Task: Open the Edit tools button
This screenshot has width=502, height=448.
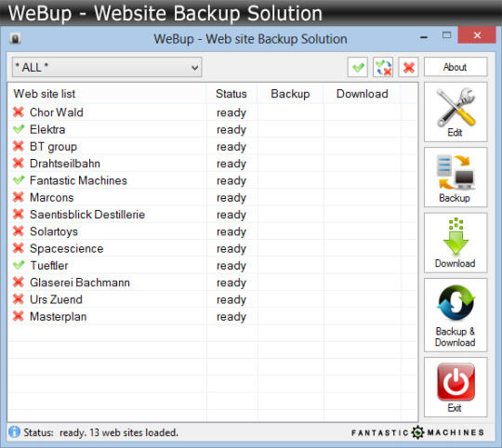Action: 456,112
